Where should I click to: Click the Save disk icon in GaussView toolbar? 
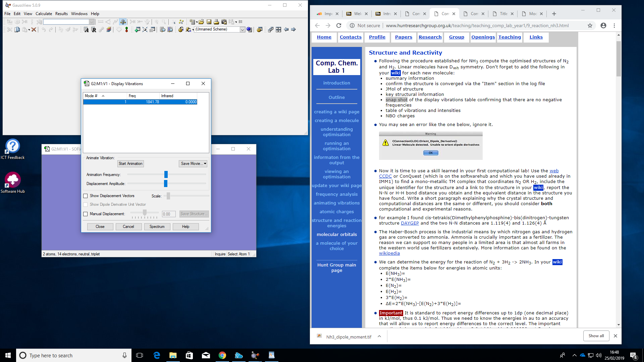pyautogui.click(x=209, y=22)
